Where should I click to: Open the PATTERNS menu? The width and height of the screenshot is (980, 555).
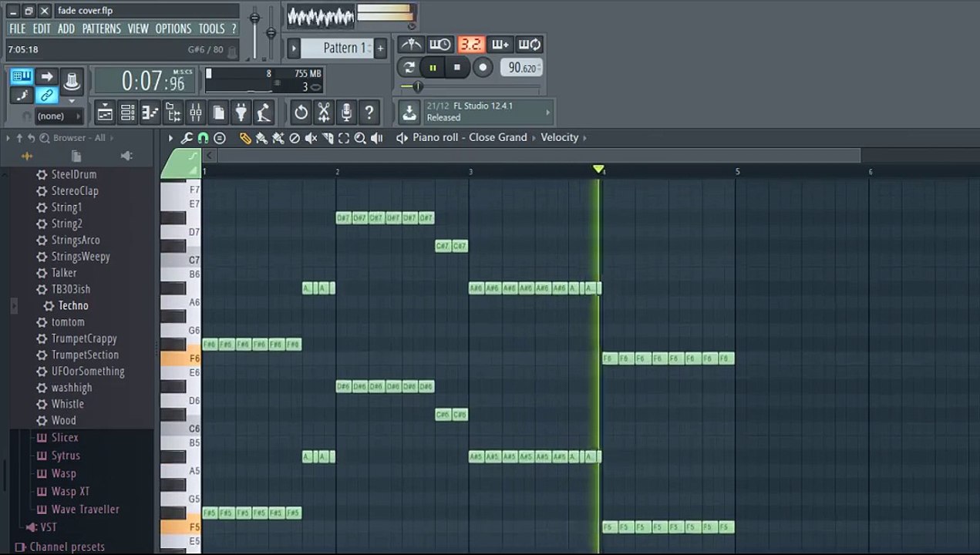coord(102,29)
